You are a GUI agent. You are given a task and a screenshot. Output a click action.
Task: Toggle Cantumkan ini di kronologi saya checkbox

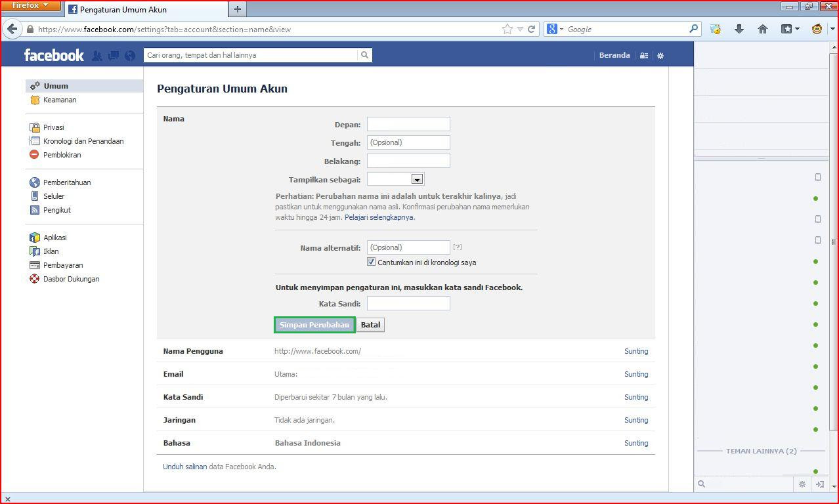point(371,262)
